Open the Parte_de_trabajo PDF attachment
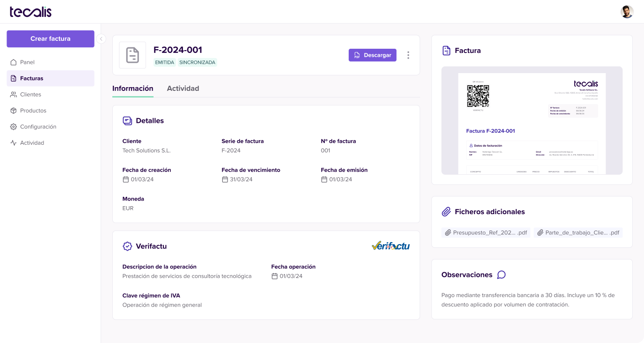Screen dimensions: 644x343 pyautogui.click(x=578, y=232)
